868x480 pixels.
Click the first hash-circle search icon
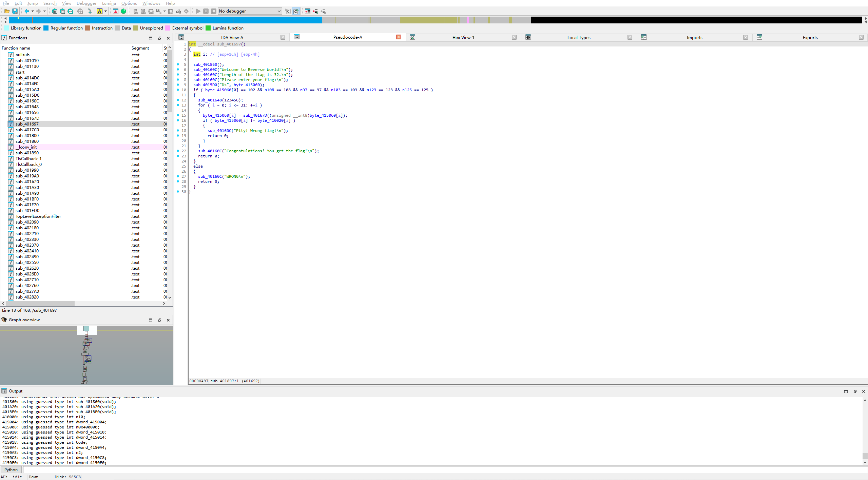[55, 11]
